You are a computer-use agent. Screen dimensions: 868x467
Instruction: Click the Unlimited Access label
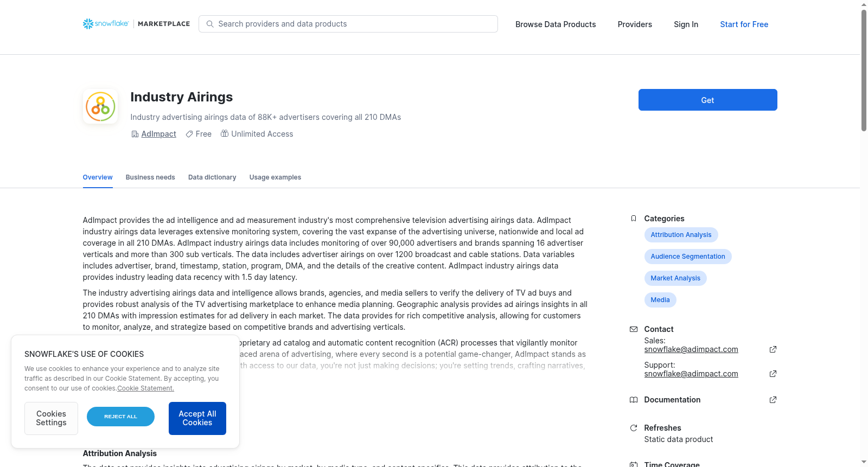262,134
